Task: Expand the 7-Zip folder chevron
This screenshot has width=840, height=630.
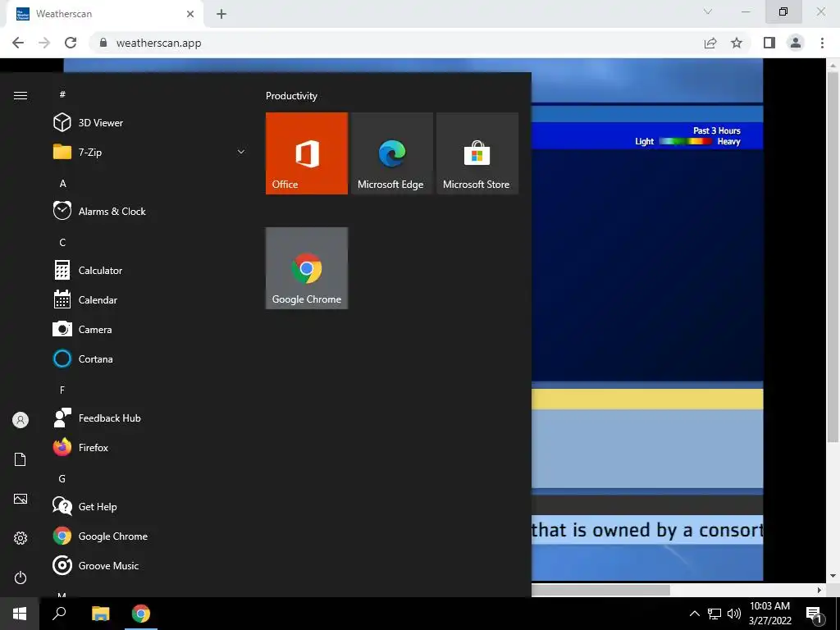Action: pos(241,152)
